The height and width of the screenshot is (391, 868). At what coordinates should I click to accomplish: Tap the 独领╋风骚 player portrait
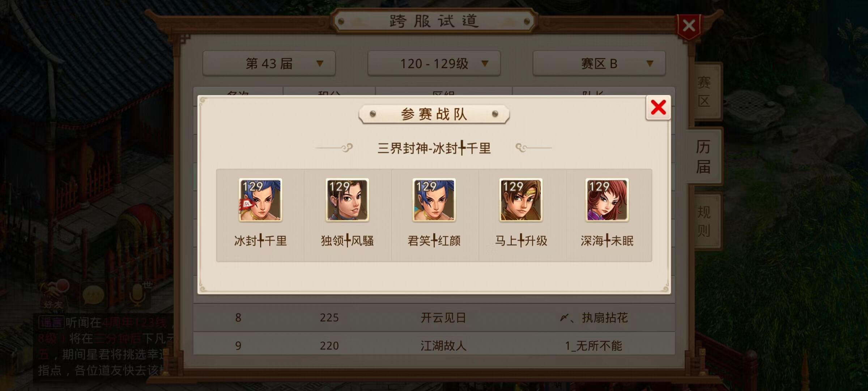(x=347, y=200)
